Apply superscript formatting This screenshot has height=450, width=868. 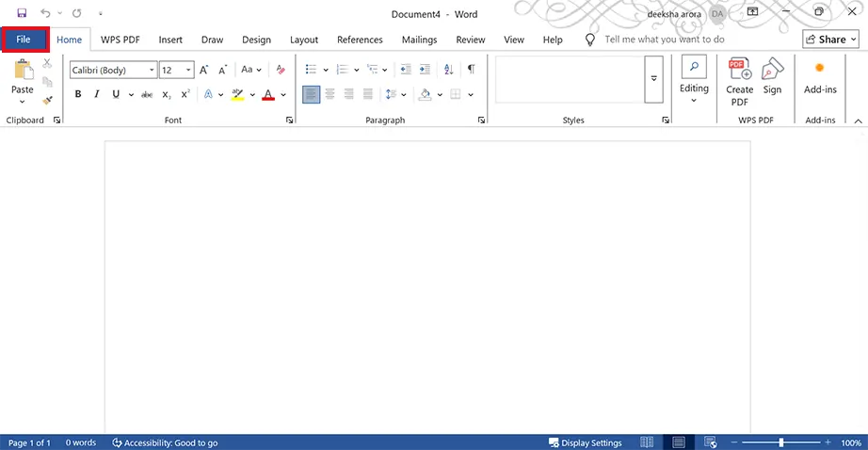(x=185, y=94)
